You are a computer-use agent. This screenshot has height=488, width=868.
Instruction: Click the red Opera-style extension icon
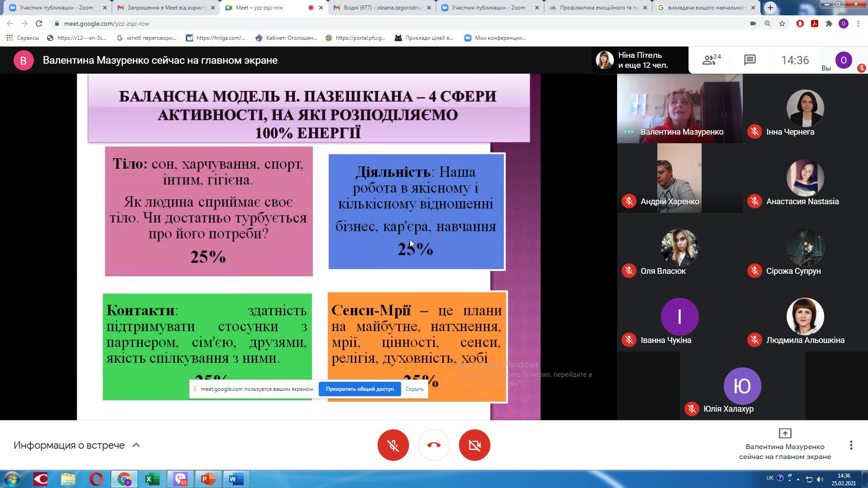[800, 23]
